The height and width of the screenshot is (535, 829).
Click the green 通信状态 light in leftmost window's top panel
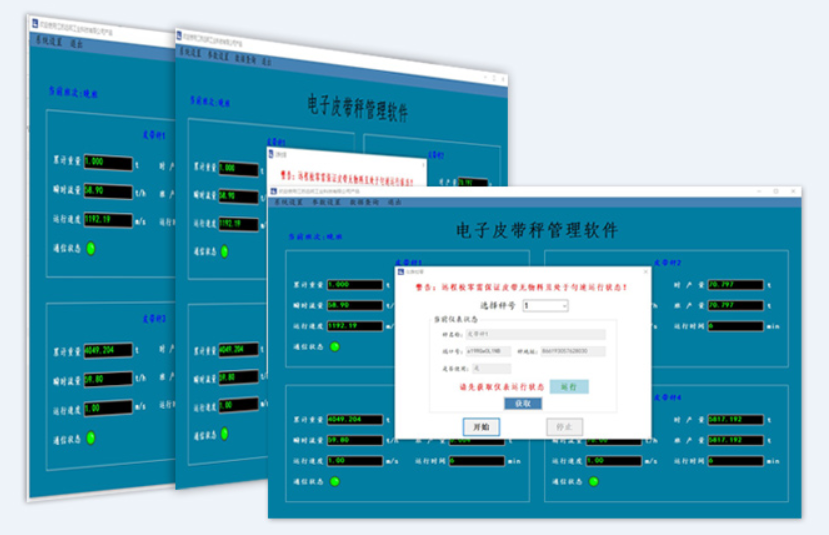[x=91, y=248]
